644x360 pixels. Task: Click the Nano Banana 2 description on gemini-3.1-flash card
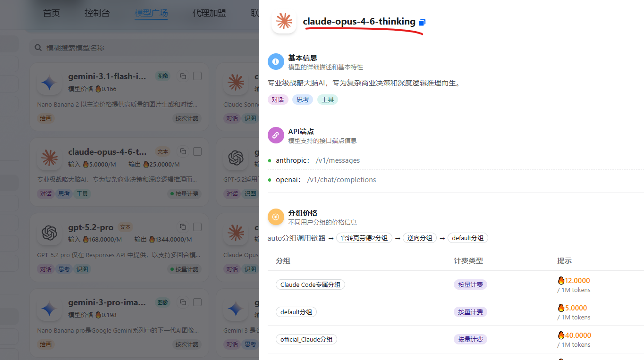(118, 104)
